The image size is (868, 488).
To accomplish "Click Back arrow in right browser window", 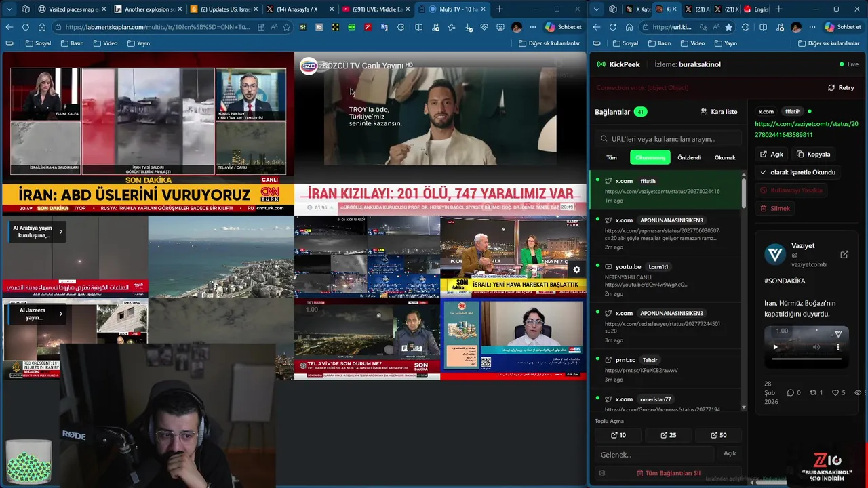I will pos(597,27).
